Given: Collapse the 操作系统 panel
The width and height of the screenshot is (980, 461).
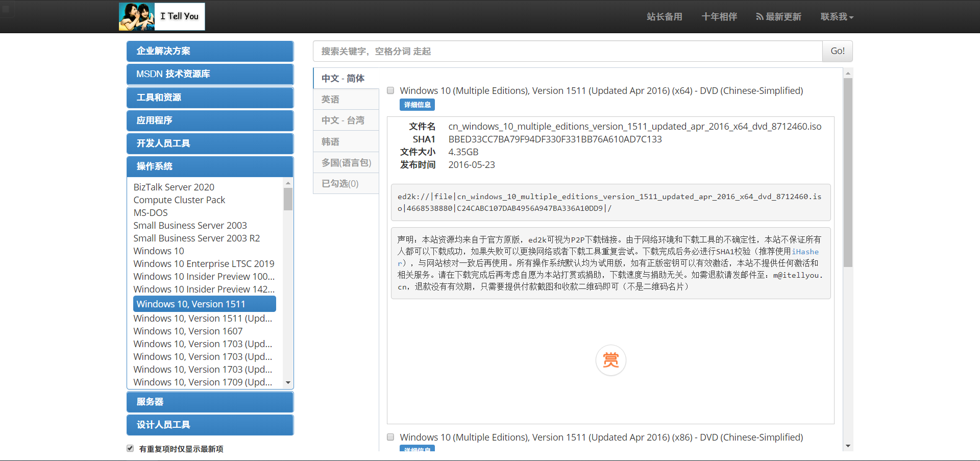Looking at the screenshot, I should [210, 166].
